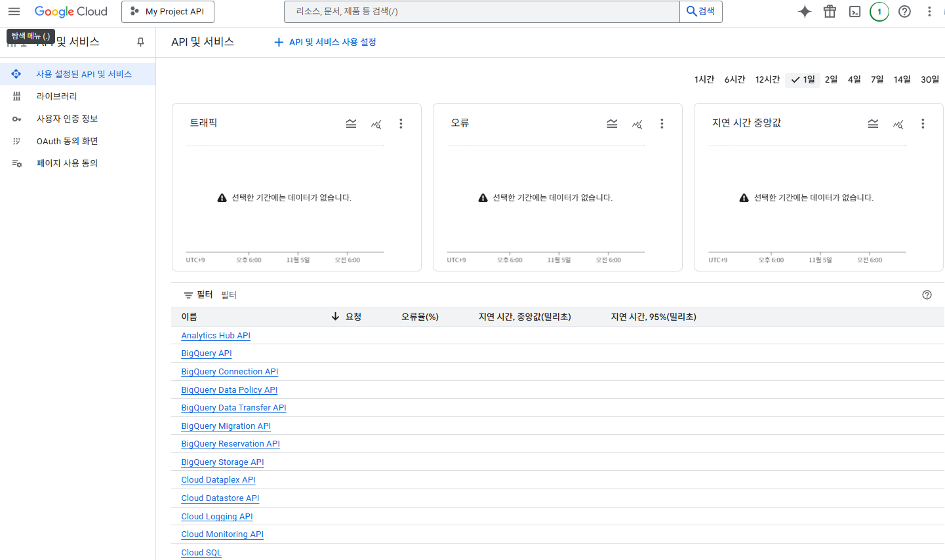Open the notifications badge showing 1
This screenshot has width=945, height=560.
[x=879, y=11]
